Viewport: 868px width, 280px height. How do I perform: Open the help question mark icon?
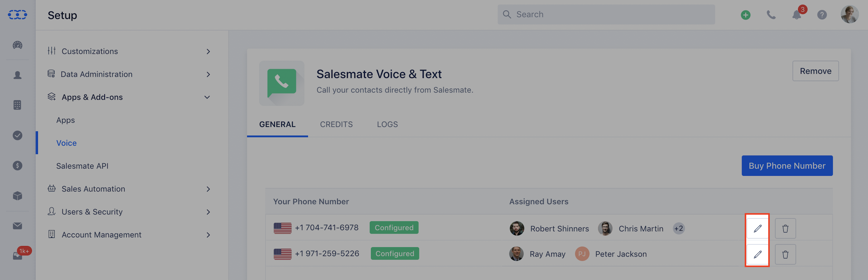822,15
